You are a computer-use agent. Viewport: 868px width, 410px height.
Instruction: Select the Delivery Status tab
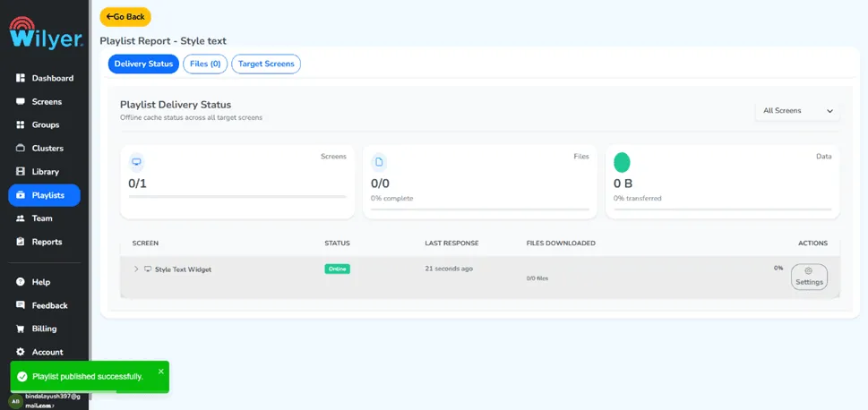(x=143, y=64)
